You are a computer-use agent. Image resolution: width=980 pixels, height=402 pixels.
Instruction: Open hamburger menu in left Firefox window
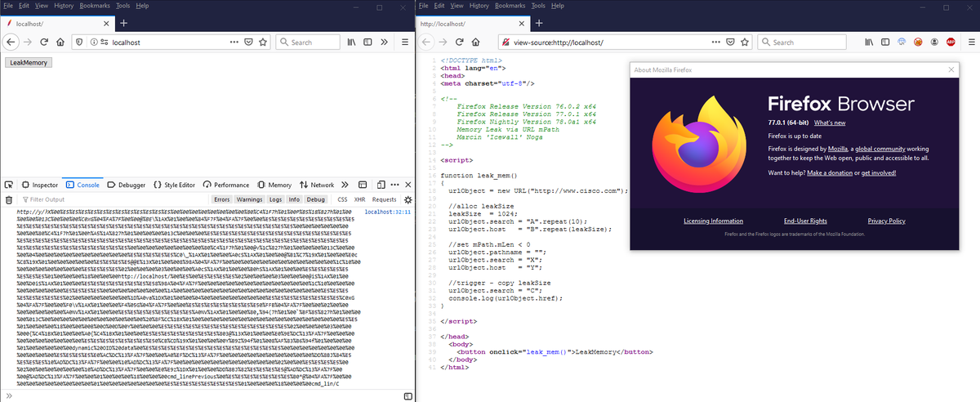[x=403, y=42]
